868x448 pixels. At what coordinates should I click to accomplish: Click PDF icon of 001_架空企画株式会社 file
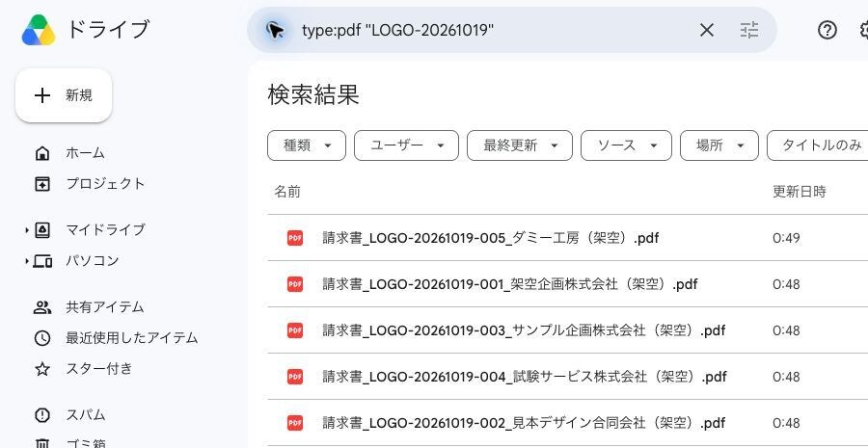click(295, 285)
